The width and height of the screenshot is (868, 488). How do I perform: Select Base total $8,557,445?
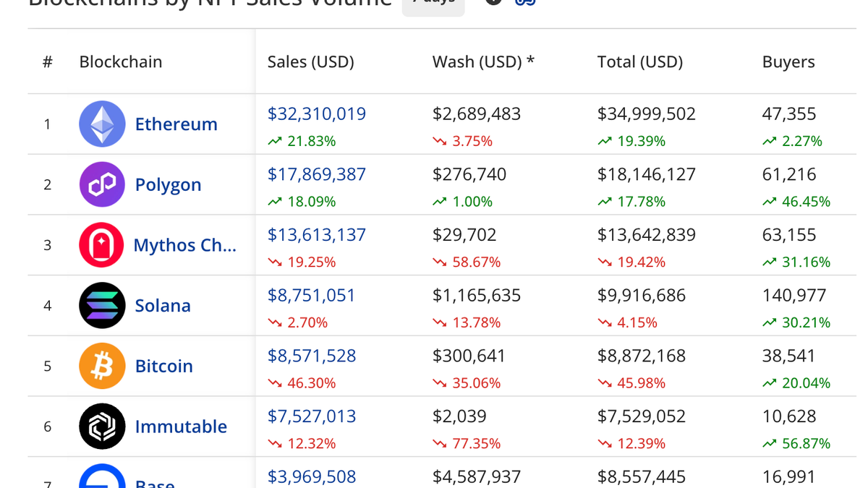click(642, 477)
